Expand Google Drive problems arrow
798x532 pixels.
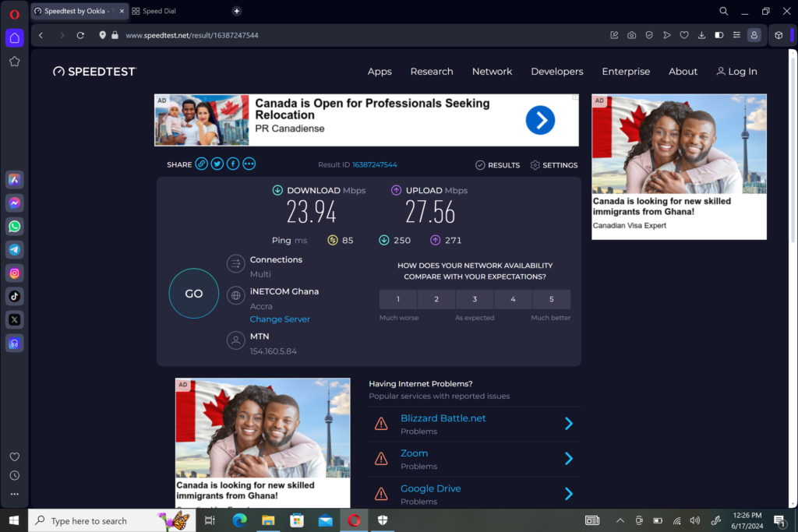point(568,494)
